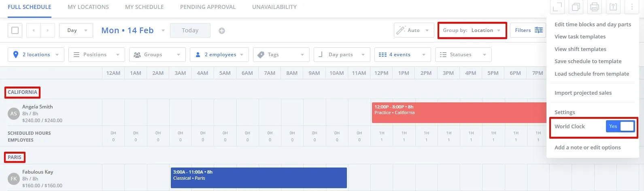Click the 6AM time column header

click(x=247, y=73)
